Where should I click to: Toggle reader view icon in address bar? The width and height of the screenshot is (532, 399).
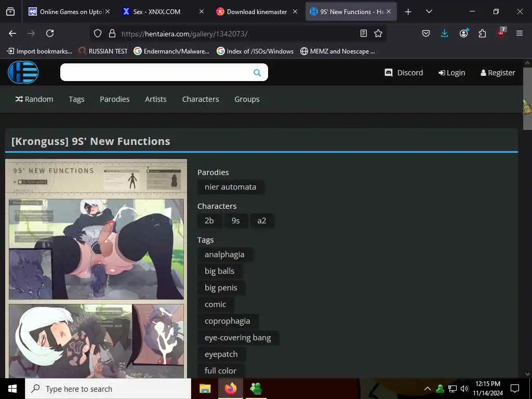tap(363, 33)
